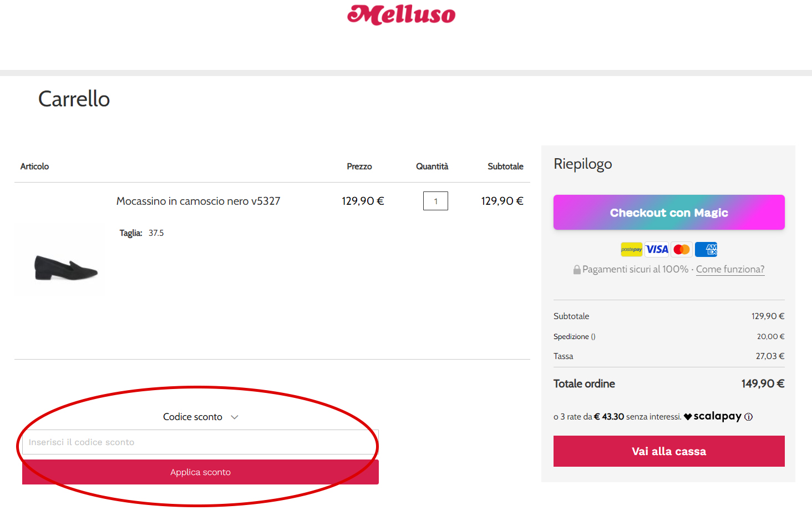Open the Come funziona? link
The height and width of the screenshot is (510, 812).
(730, 269)
